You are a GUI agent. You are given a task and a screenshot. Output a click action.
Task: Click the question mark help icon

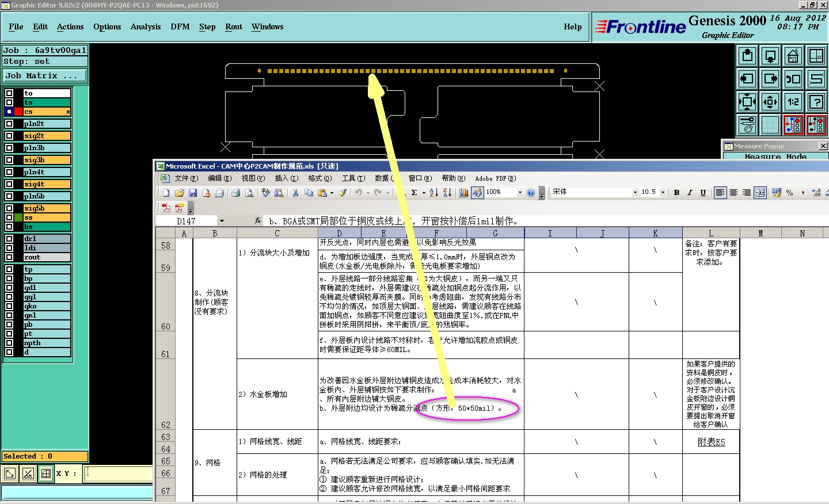(x=816, y=102)
